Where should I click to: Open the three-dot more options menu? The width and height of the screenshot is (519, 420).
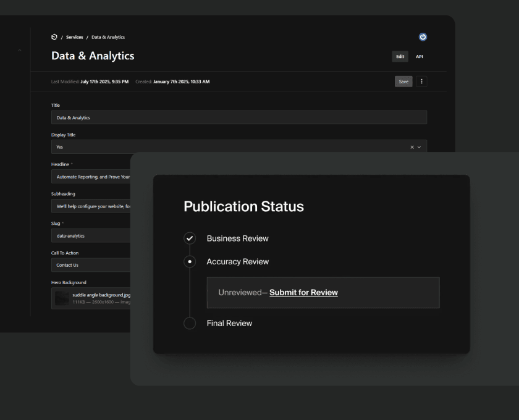tap(421, 82)
